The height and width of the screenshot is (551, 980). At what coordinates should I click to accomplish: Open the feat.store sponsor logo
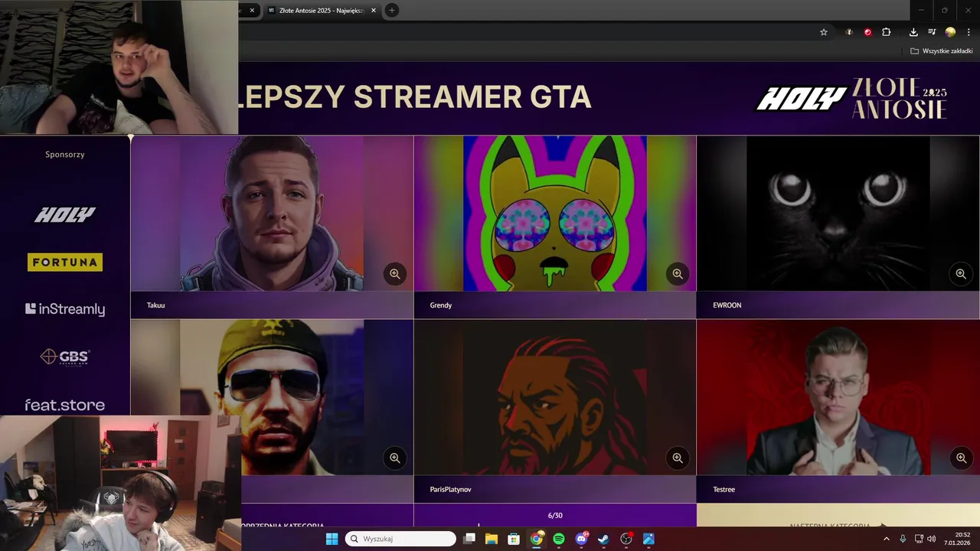pyautogui.click(x=65, y=405)
